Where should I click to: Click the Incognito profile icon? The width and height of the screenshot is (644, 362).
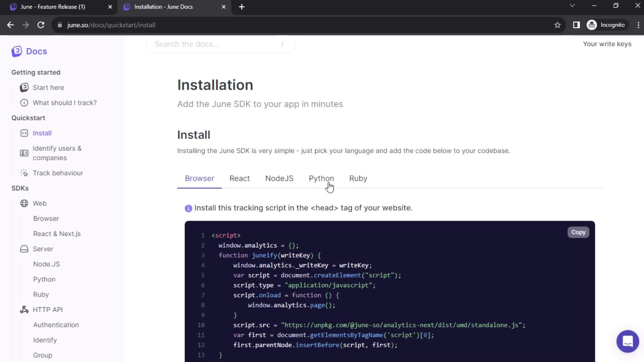pos(592,25)
